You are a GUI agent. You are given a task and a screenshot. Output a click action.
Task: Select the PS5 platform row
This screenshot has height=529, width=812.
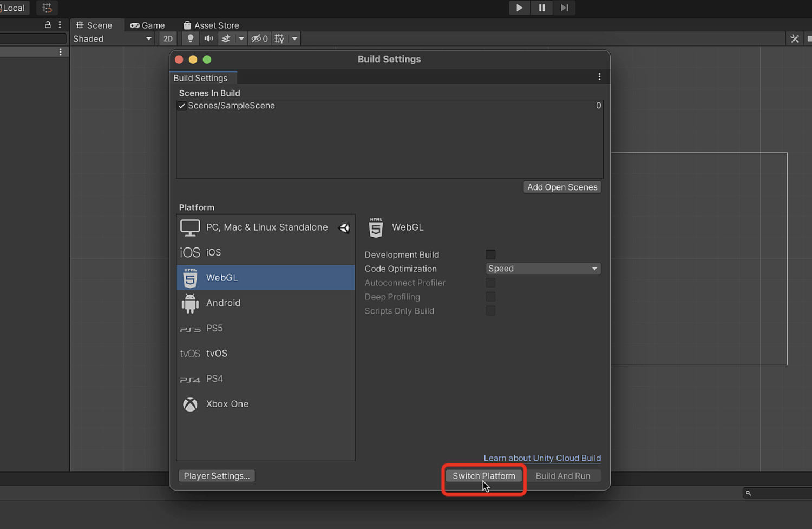pyautogui.click(x=266, y=328)
